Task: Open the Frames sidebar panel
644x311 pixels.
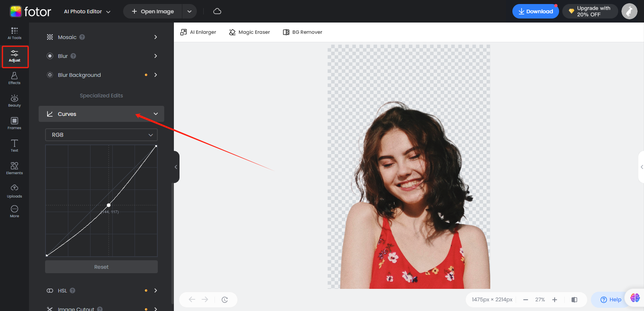Action: (14, 124)
